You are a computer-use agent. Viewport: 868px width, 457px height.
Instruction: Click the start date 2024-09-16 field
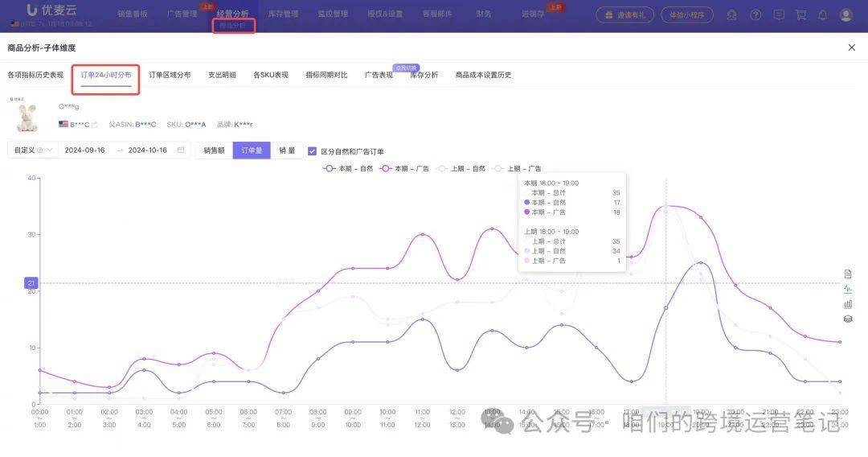(84, 150)
